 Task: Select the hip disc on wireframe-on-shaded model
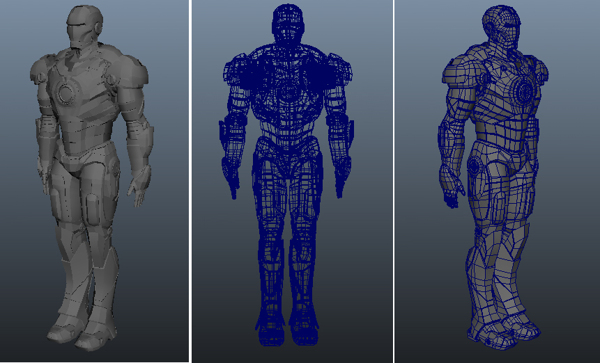[475, 166]
